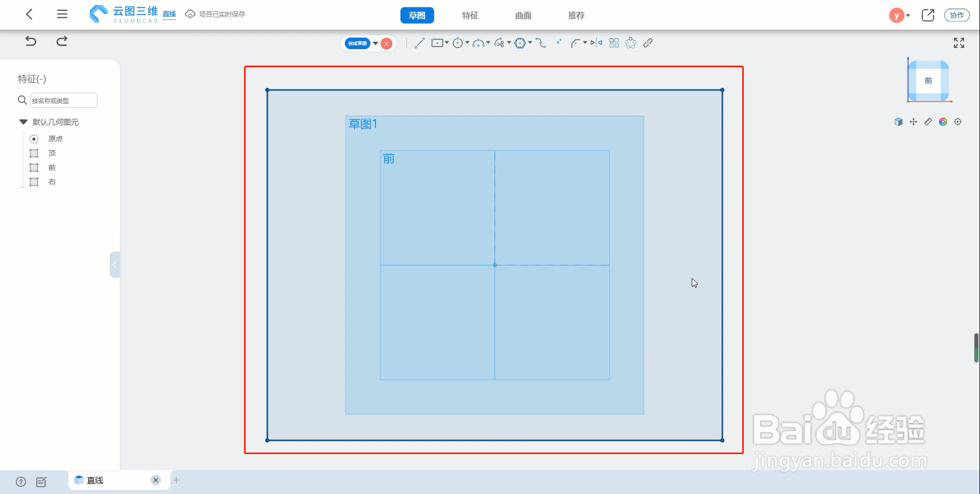Open the share/export icon

(x=928, y=15)
